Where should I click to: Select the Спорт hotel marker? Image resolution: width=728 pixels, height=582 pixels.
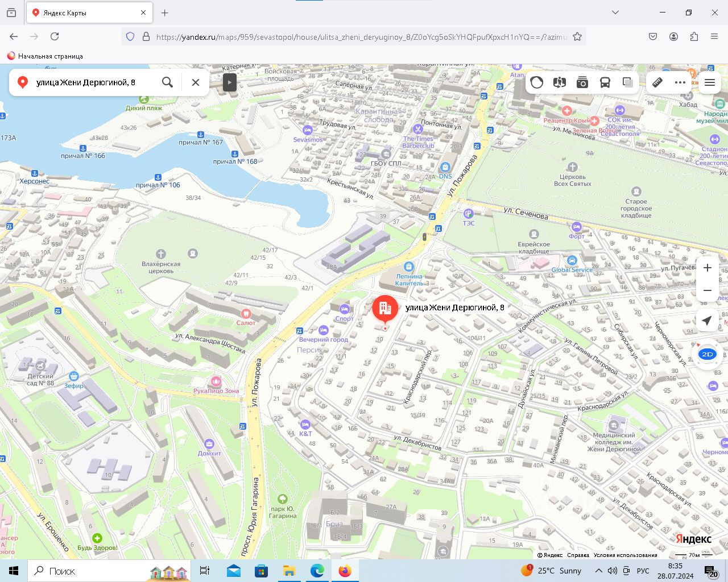pyautogui.click(x=344, y=309)
